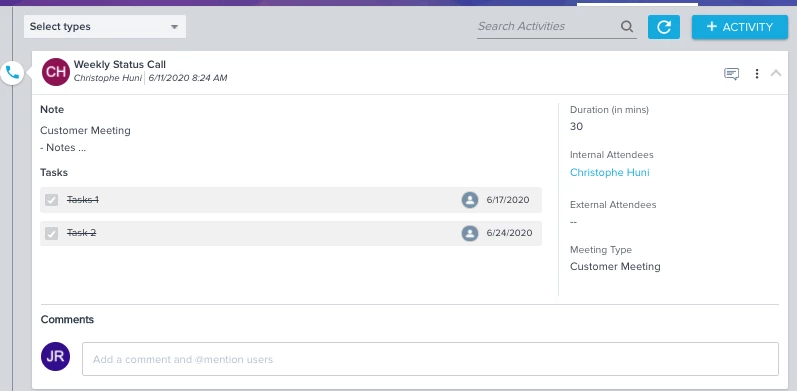Click the '- Notes ...' note line
Image resolution: width=797 pixels, height=391 pixels.
point(63,148)
